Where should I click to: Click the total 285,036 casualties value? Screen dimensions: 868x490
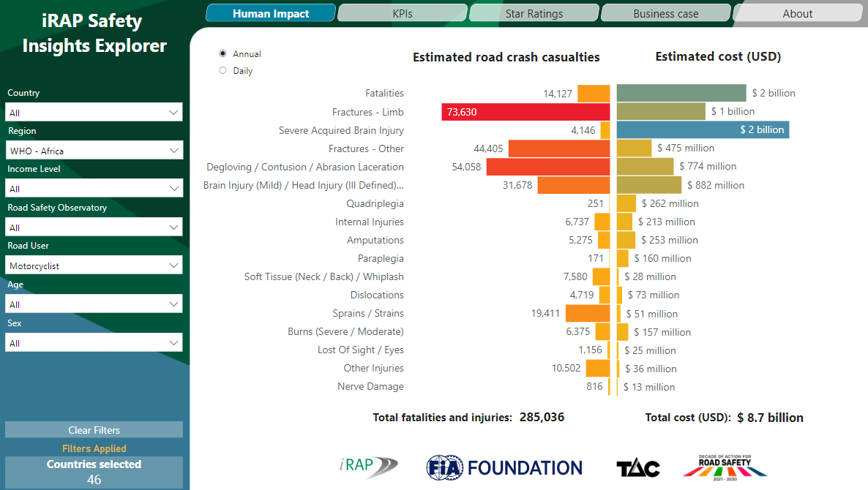coord(542,417)
